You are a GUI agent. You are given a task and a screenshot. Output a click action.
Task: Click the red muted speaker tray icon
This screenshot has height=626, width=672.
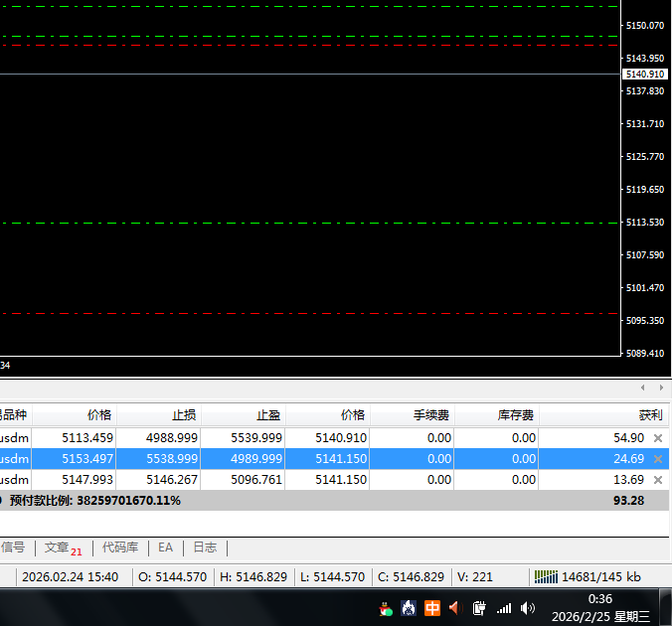[x=454, y=608]
